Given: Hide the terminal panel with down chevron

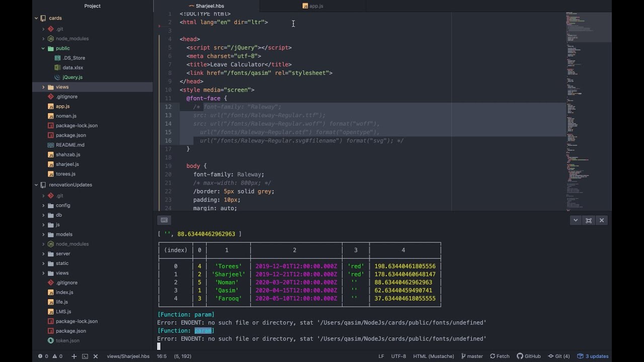Looking at the screenshot, I should click(576, 220).
